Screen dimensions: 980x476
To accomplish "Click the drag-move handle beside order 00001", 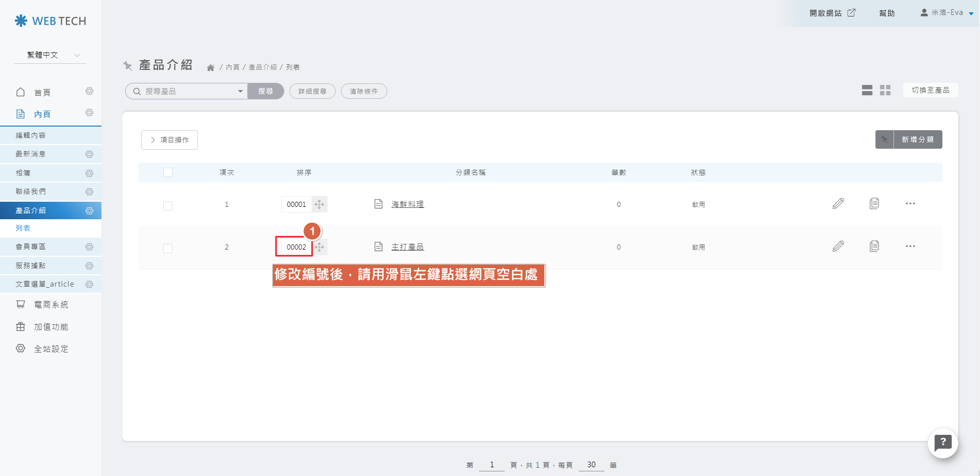I will point(319,204).
